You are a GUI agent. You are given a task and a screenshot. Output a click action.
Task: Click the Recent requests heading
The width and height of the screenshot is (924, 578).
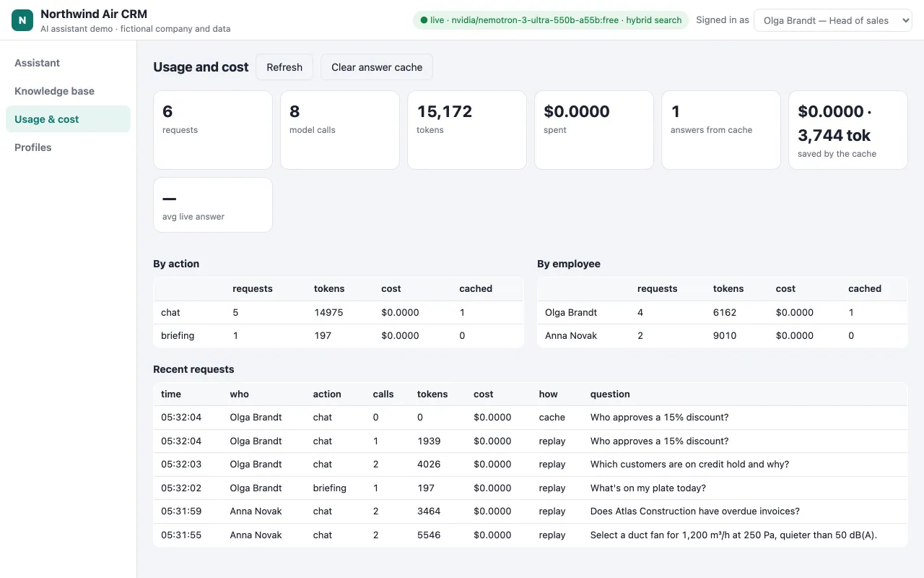(193, 369)
